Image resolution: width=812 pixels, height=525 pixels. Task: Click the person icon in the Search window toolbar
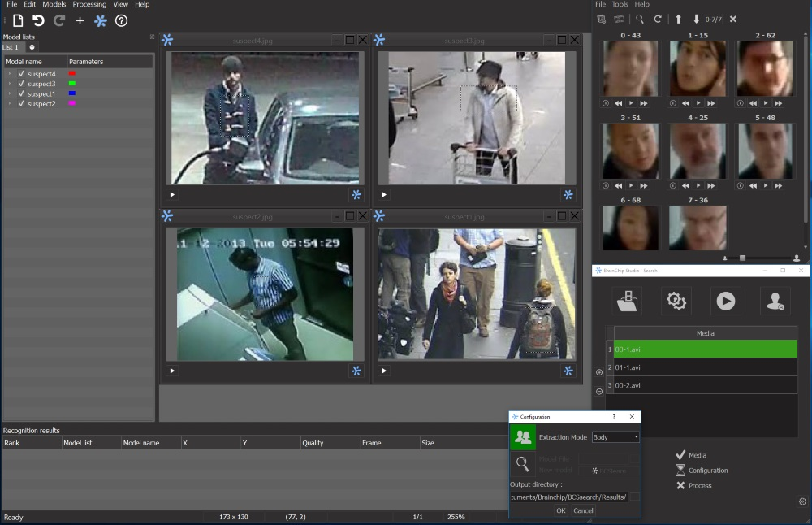coord(775,301)
